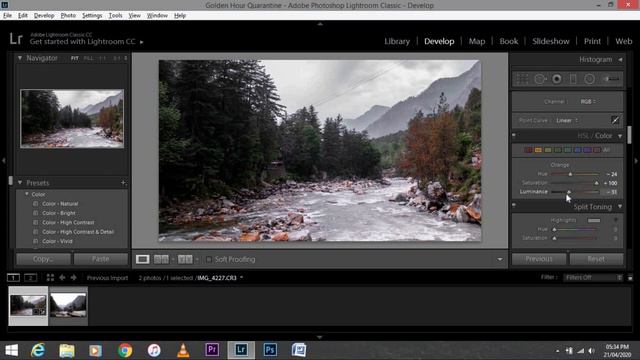The width and height of the screenshot is (640, 360).
Task: Switch to Loupe view icon
Action: [142, 259]
